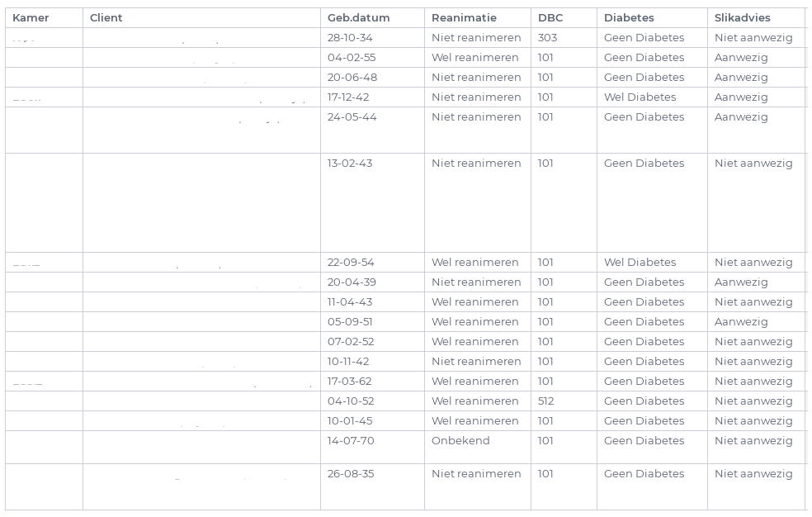The image size is (812, 517).
Task: Click the birth date 04-02-55
Action: 352,58
